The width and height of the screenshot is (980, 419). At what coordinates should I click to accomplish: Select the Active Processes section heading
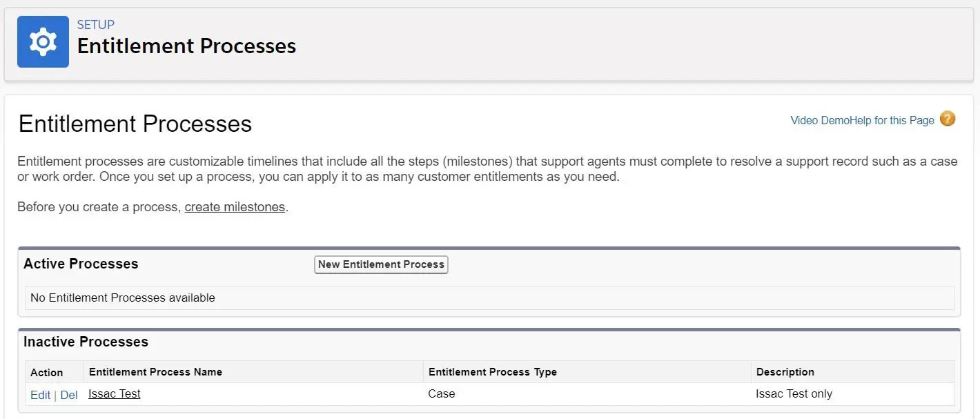[x=81, y=264]
